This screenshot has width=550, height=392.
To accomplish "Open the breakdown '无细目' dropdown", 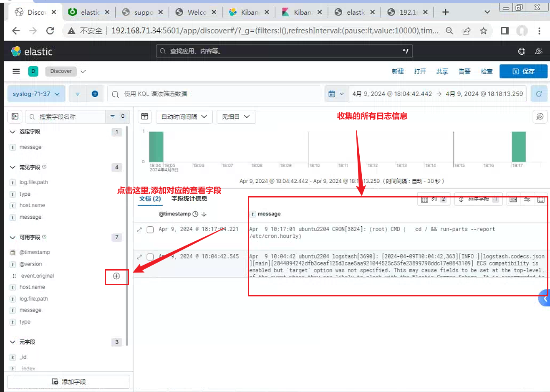I will pos(236,116).
